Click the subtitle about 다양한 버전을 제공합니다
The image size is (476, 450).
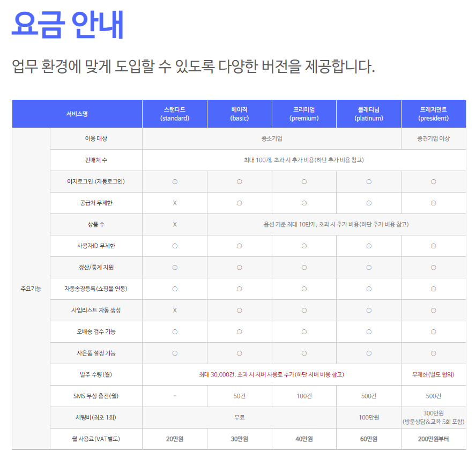coord(194,66)
